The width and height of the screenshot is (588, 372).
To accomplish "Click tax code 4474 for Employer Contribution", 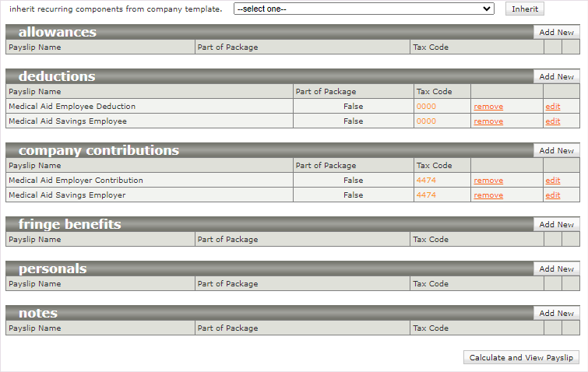I will 426,181.
